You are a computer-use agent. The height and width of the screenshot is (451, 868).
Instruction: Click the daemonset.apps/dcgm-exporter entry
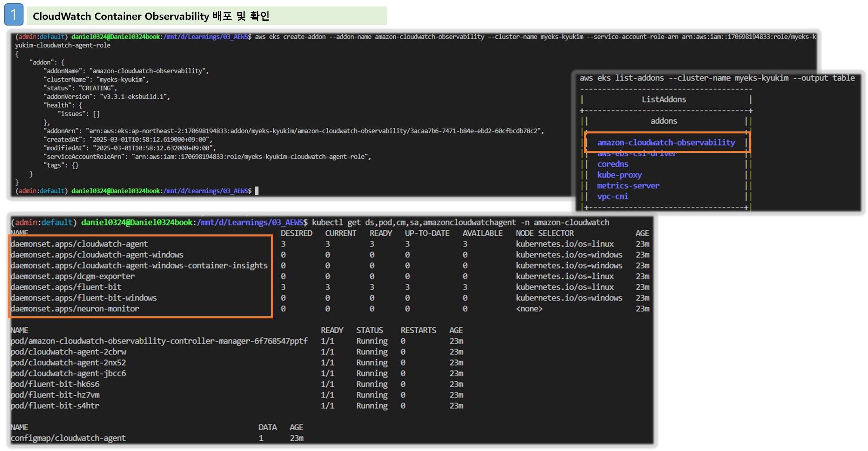point(73,277)
